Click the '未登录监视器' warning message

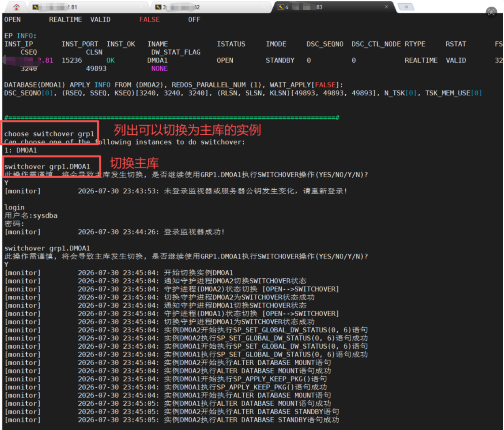[x=255, y=191]
